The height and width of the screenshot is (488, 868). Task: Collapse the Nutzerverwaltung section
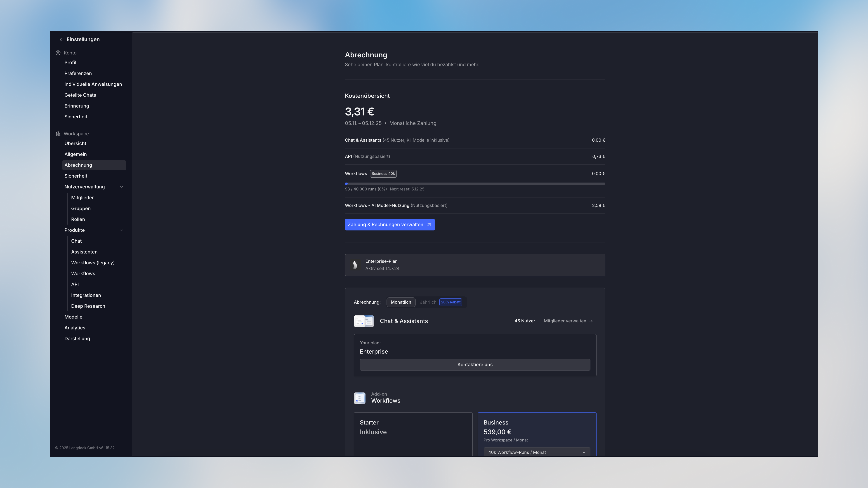pyautogui.click(x=122, y=187)
